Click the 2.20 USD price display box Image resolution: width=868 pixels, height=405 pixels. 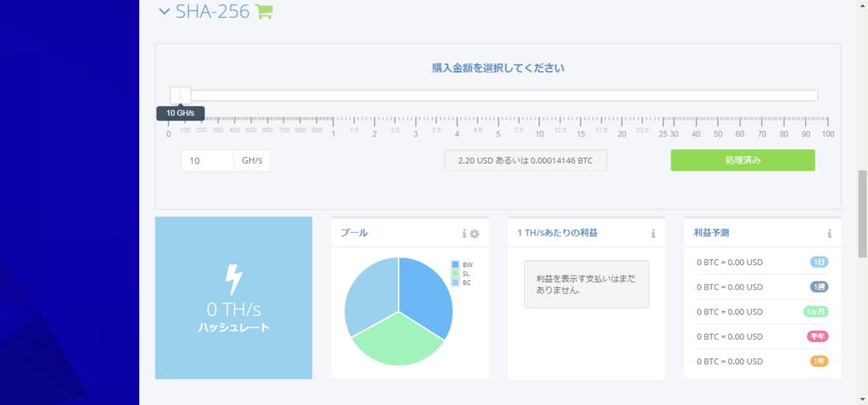pyautogui.click(x=526, y=160)
